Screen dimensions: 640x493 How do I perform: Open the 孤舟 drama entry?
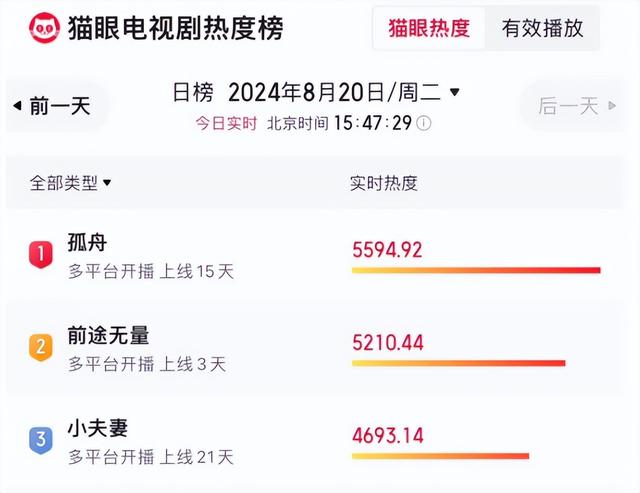[87, 243]
